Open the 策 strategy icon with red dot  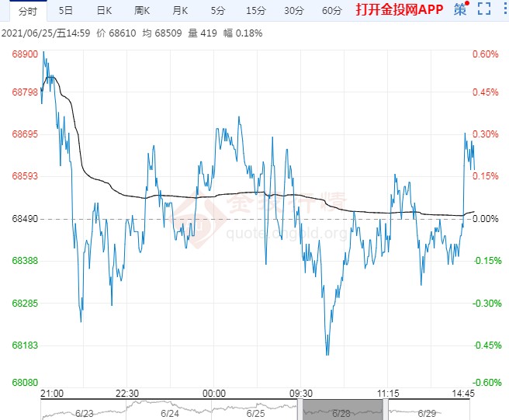pyautogui.click(x=461, y=10)
